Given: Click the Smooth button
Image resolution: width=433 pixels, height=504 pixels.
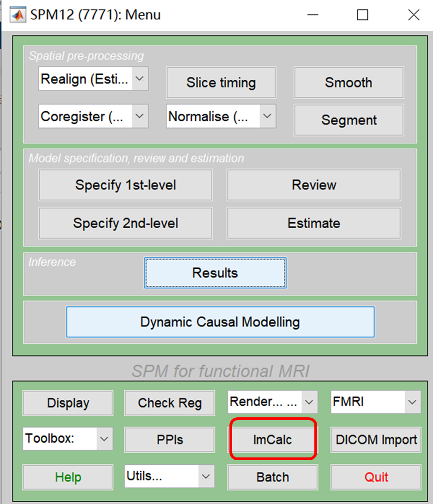Looking at the screenshot, I should (349, 83).
